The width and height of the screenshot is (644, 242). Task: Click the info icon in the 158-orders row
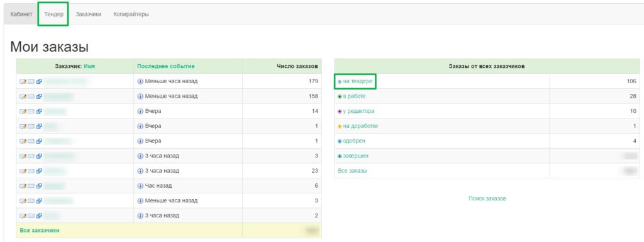tap(140, 96)
